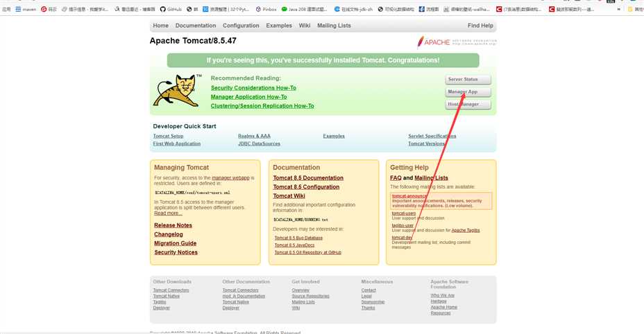The width and height of the screenshot is (644, 334).
Task: Open Clustering/Session Replication How-To link
Action: point(262,106)
